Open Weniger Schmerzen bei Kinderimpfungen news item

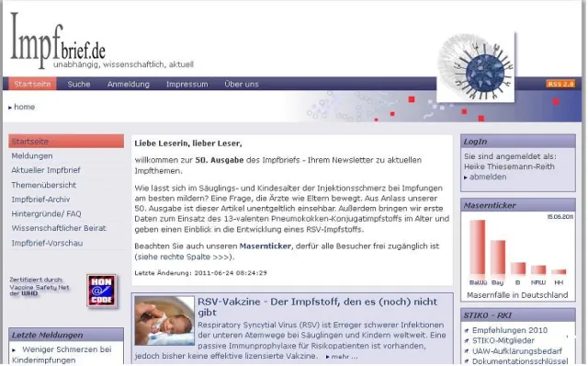pyautogui.click(x=62, y=355)
